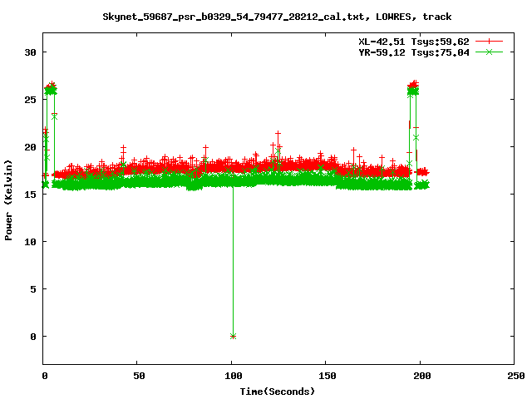Click the plot title text at top
This screenshot has height=399, width=532.
277,17
